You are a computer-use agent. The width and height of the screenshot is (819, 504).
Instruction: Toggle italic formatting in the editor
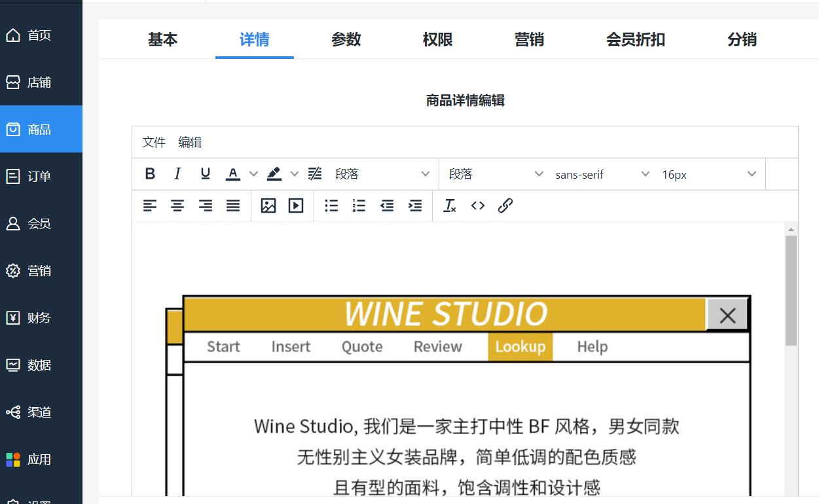(177, 174)
